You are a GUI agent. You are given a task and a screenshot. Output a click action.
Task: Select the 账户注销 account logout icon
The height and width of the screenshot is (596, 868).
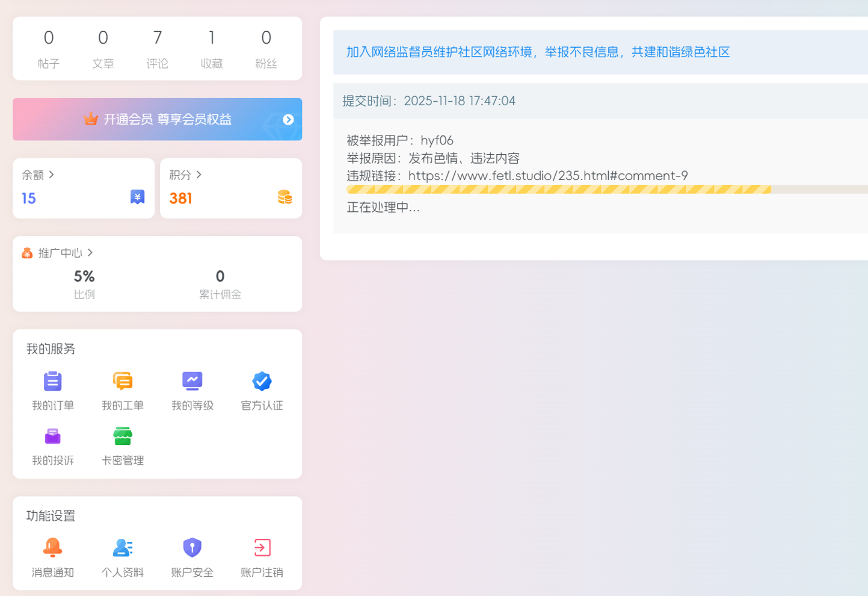click(261, 548)
